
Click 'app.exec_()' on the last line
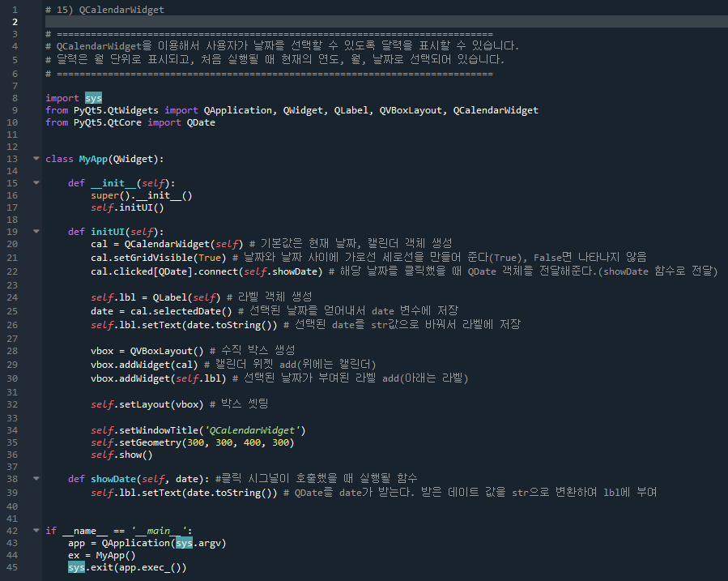click(150, 567)
